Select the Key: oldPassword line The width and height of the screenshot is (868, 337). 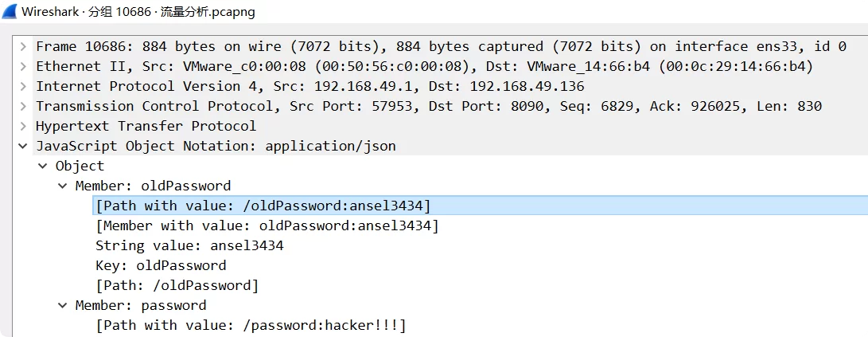click(x=161, y=266)
